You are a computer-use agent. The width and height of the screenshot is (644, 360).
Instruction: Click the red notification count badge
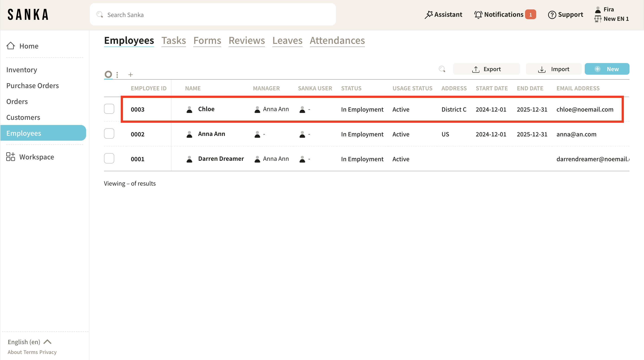click(530, 15)
